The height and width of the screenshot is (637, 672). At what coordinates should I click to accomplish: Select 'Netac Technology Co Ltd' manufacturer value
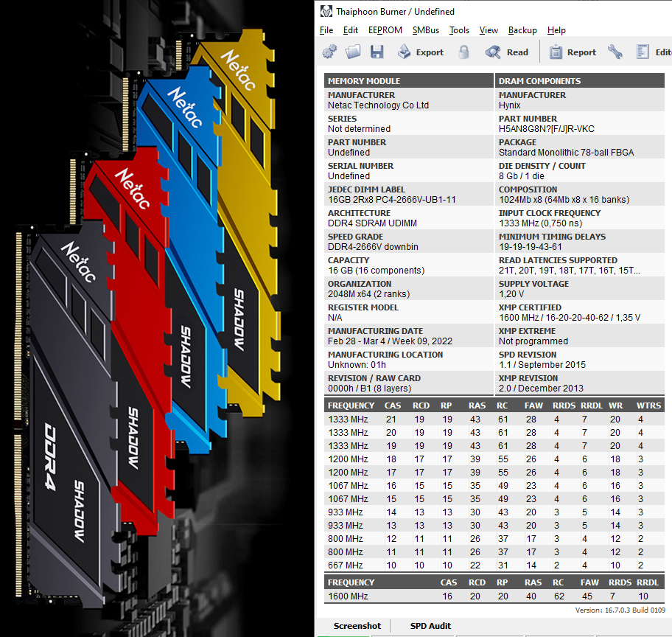(x=378, y=105)
